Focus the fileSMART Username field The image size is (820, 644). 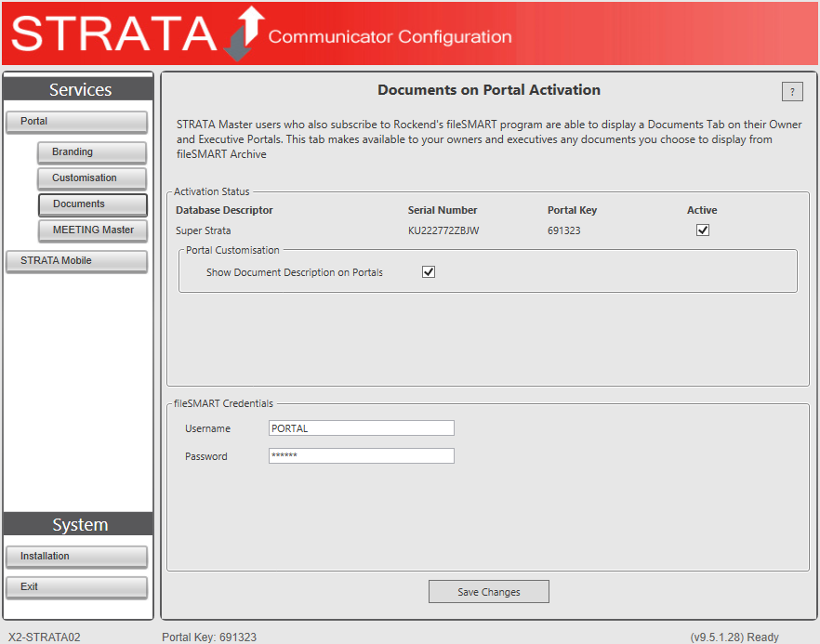pyautogui.click(x=361, y=428)
